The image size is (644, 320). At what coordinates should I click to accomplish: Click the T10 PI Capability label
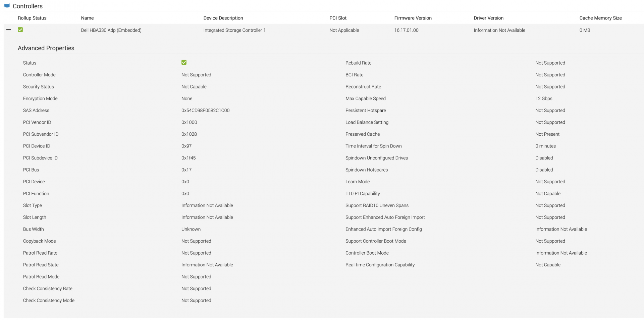tap(363, 194)
